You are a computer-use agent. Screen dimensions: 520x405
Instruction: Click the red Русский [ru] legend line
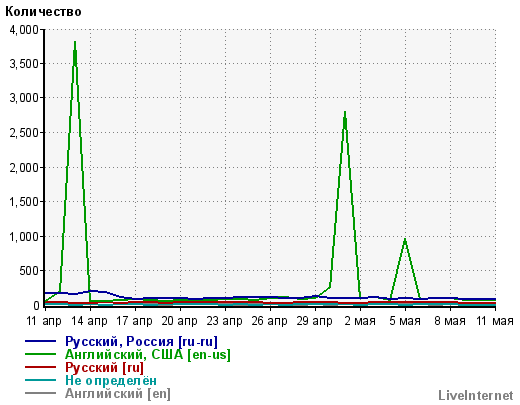(x=40, y=367)
